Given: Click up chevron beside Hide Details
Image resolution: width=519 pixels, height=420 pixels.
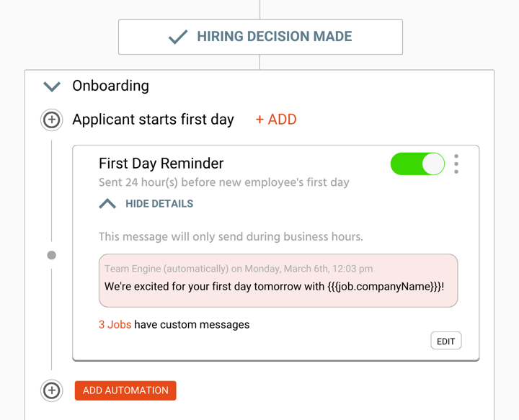Looking at the screenshot, I should tap(107, 204).
